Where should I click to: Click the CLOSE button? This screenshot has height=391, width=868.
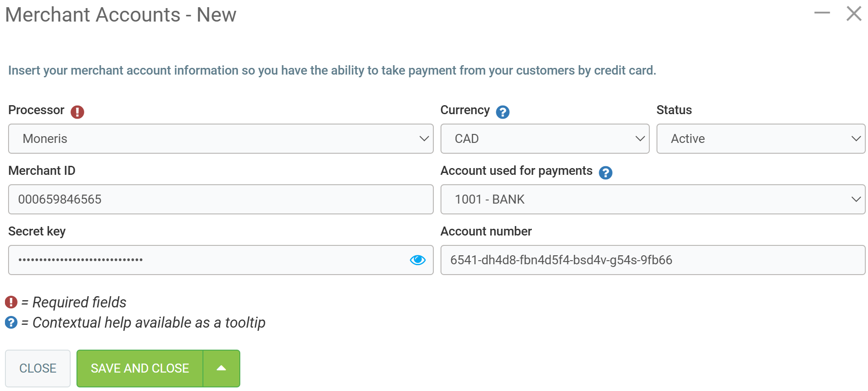click(38, 368)
